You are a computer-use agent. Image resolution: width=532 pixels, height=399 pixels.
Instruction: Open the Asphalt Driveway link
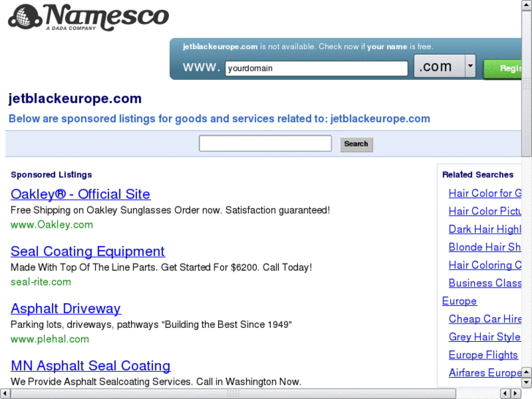(66, 309)
